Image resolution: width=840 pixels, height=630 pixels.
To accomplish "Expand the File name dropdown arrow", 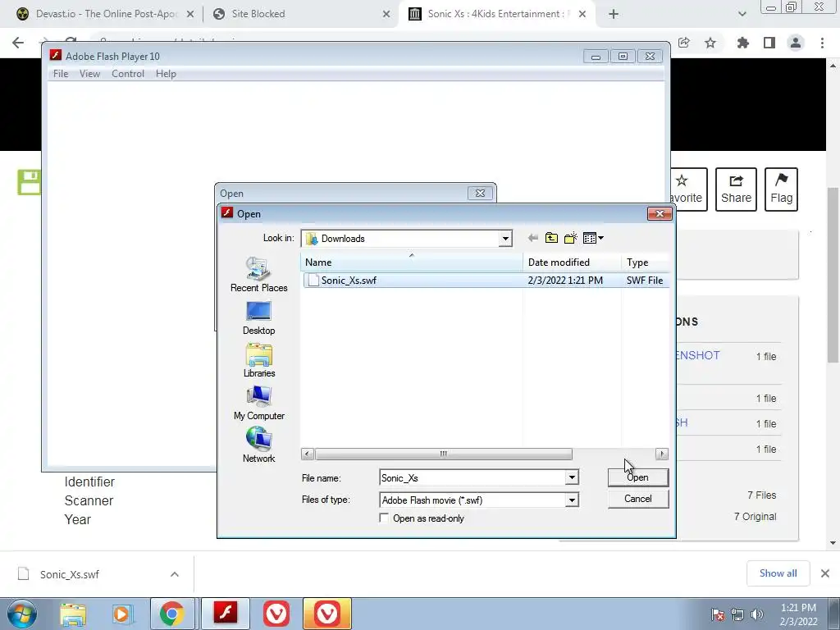I will click(572, 477).
